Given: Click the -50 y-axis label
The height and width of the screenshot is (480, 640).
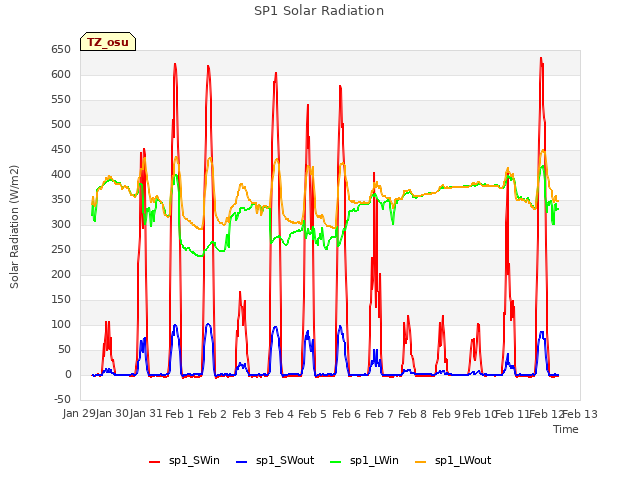Looking at the screenshot, I should (x=62, y=399).
